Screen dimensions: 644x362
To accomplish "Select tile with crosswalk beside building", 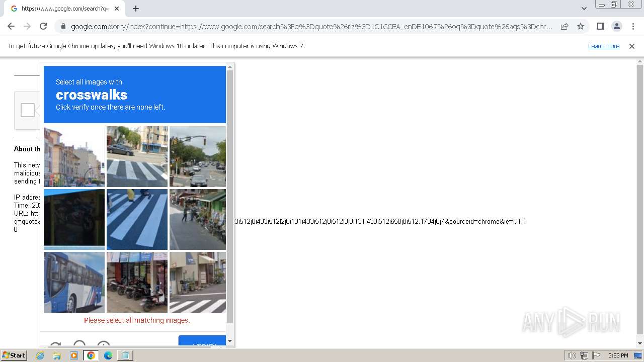I will click(198, 282).
